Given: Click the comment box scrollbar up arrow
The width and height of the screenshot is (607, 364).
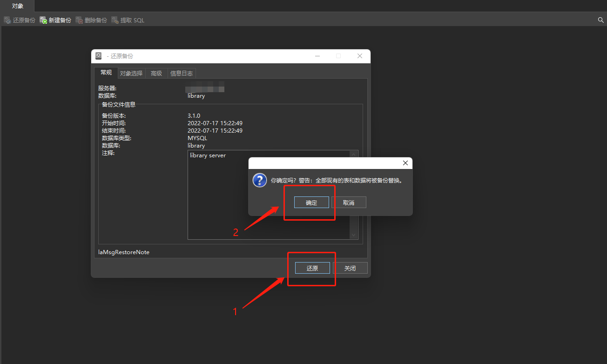Looking at the screenshot, I should point(354,154).
